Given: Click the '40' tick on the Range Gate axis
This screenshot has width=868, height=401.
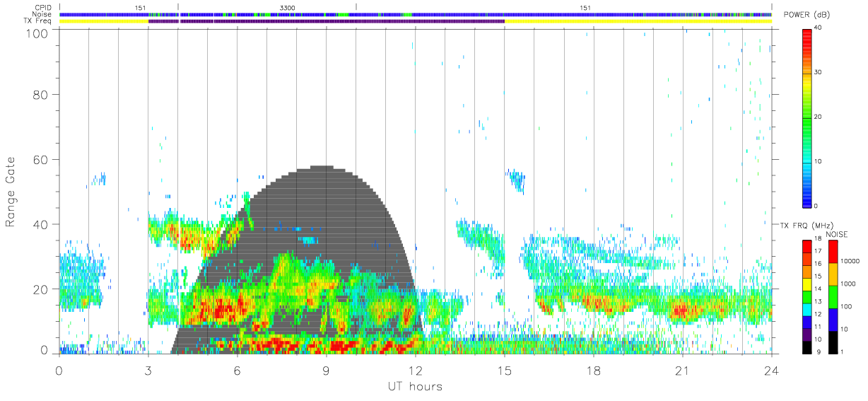Looking at the screenshot, I should pyautogui.click(x=41, y=224).
